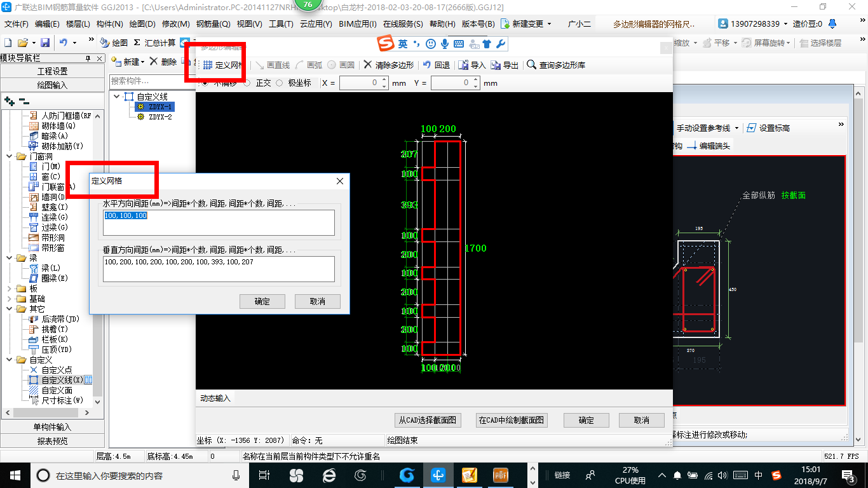Click the 搜索构件 search box
This screenshot has height=488, width=868.
(x=153, y=81)
